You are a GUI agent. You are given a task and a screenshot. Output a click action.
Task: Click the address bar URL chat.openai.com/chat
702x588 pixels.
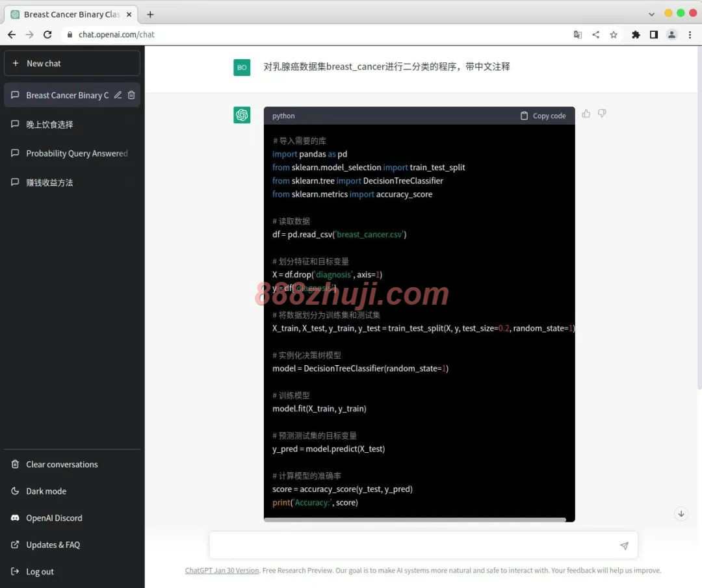116,34
